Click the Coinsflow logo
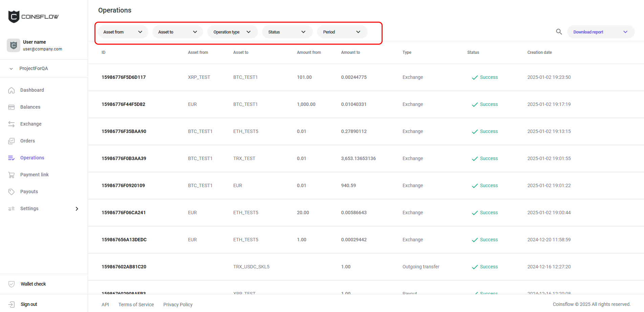The image size is (644, 312). coord(33,17)
